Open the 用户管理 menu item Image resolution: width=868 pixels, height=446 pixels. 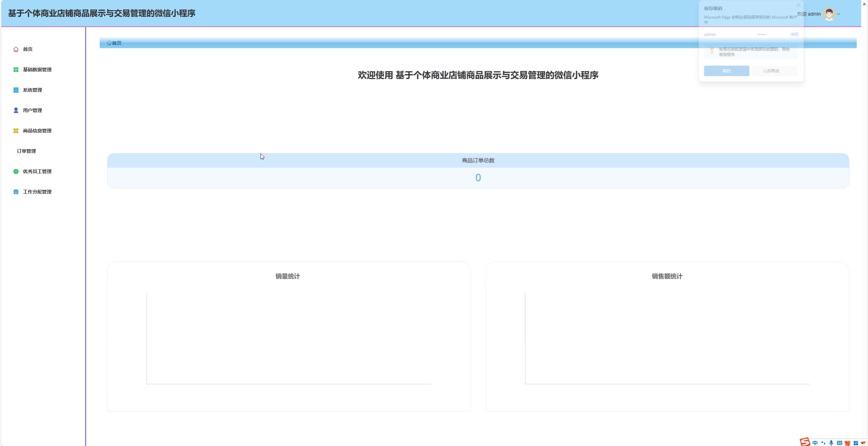[x=33, y=110]
